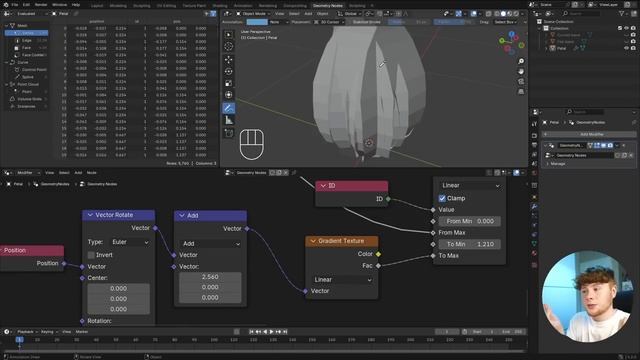
Task: Click the To Min 1.210 value slider
Action: click(x=470, y=244)
